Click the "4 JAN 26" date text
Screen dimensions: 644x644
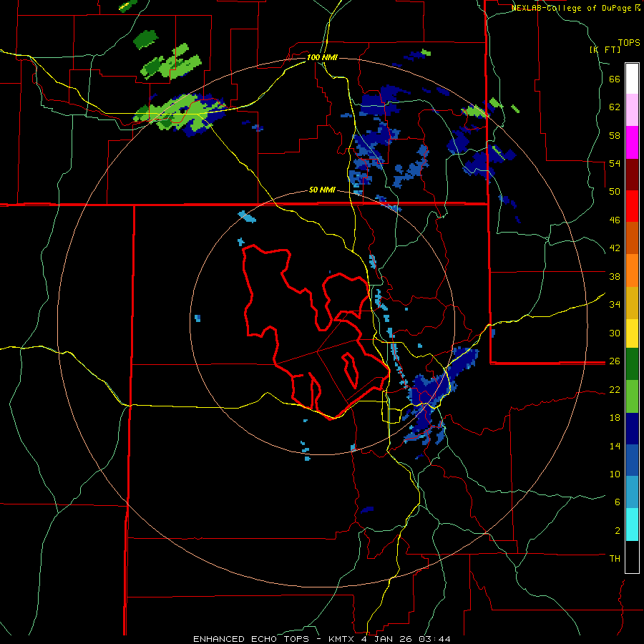tap(388, 639)
